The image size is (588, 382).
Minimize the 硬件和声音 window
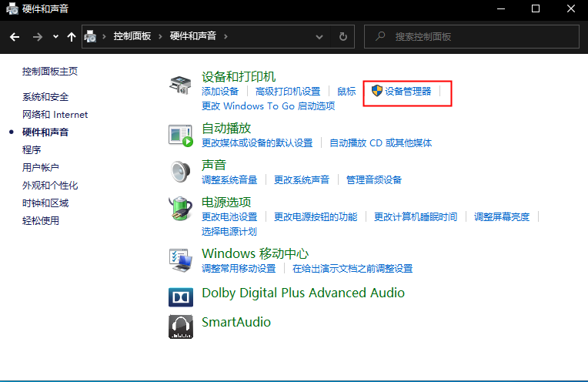pyautogui.click(x=501, y=8)
